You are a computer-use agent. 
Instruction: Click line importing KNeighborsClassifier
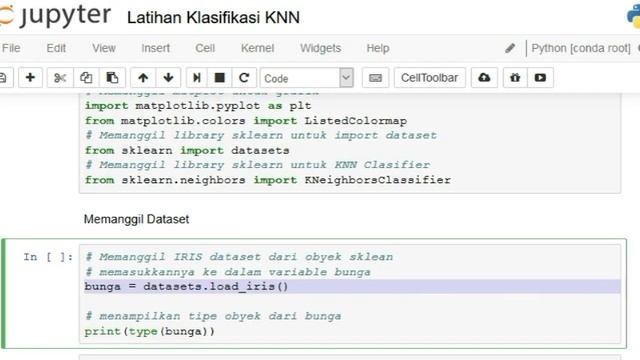click(x=268, y=180)
